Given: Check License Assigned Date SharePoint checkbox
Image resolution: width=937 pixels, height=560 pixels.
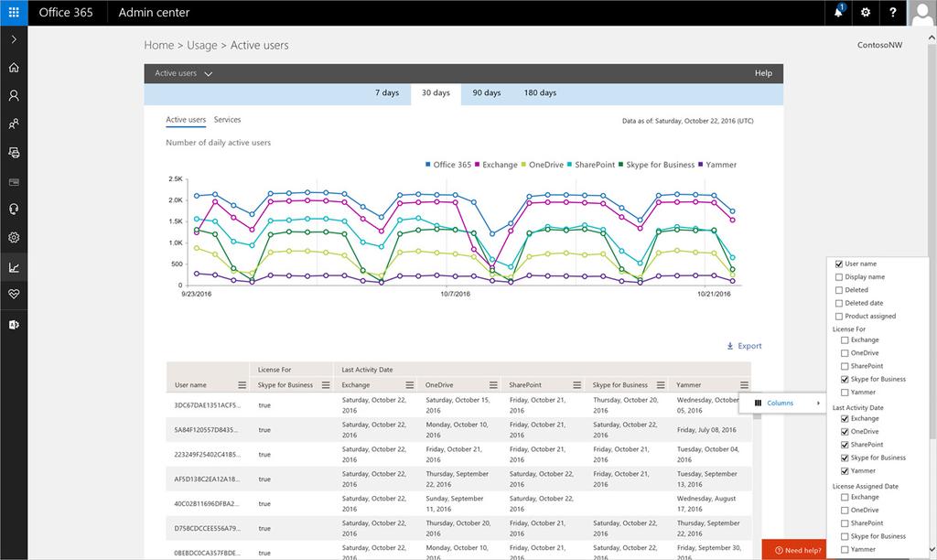Looking at the screenshot, I should click(845, 523).
